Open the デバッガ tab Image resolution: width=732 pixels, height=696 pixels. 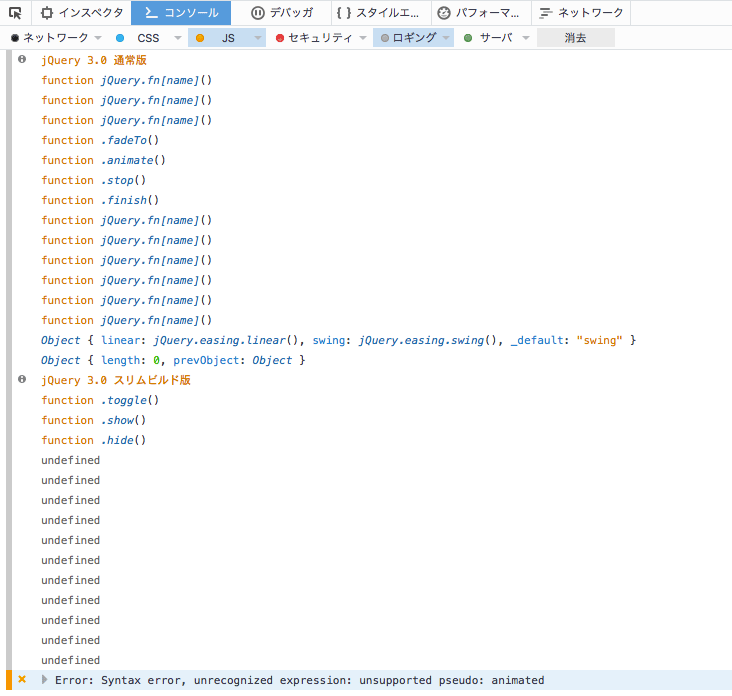pos(282,13)
